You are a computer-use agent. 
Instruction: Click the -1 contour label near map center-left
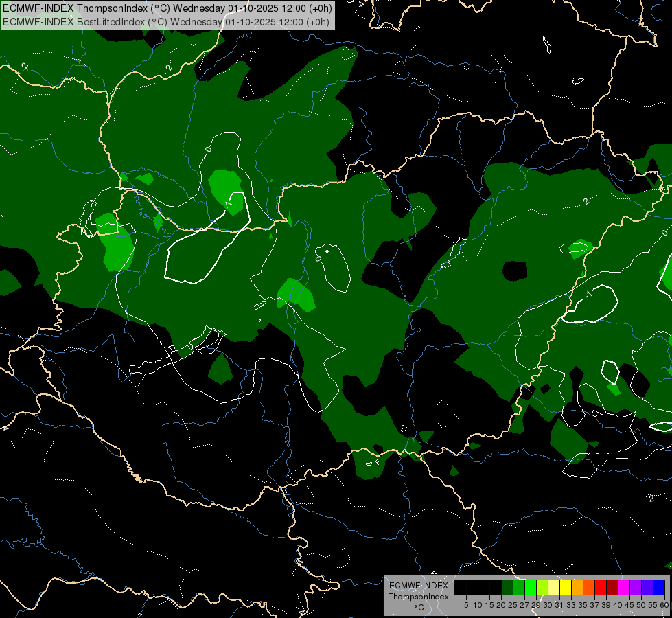click(x=229, y=203)
